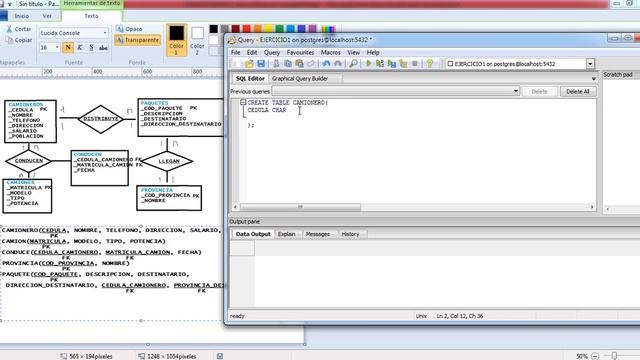
Task: Click the Copy icon in the Query toolbar
Action: click(x=288, y=64)
